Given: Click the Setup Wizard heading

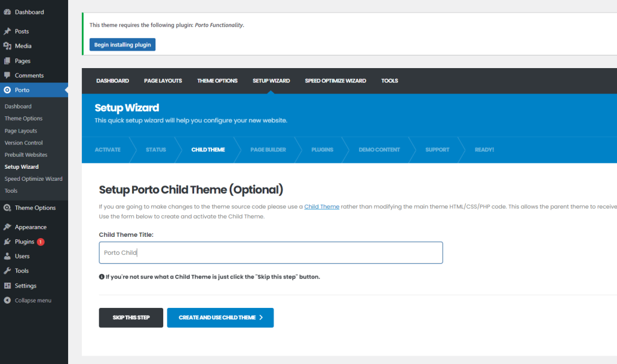Looking at the screenshot, I should click(127, 108).
